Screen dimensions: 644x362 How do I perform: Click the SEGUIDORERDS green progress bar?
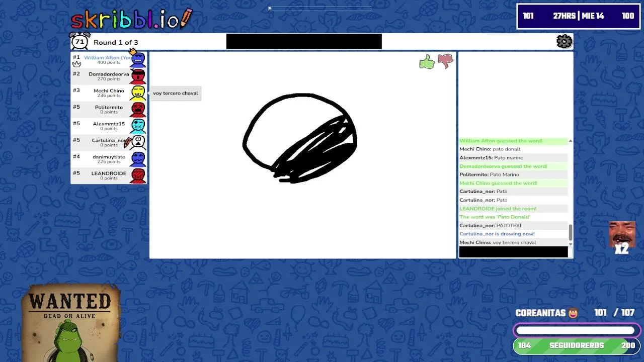click(577, 345)
